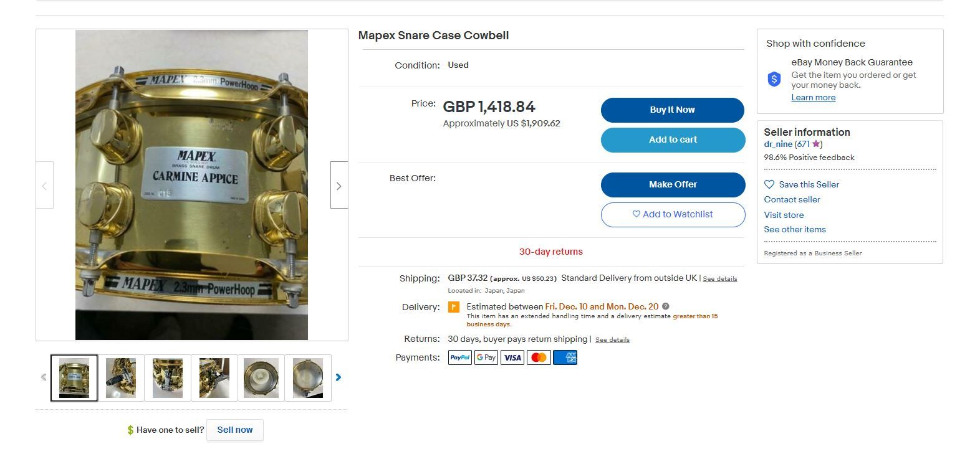Click the American Express payment icon
Viewport: 980px width, 449px height.
564,357
